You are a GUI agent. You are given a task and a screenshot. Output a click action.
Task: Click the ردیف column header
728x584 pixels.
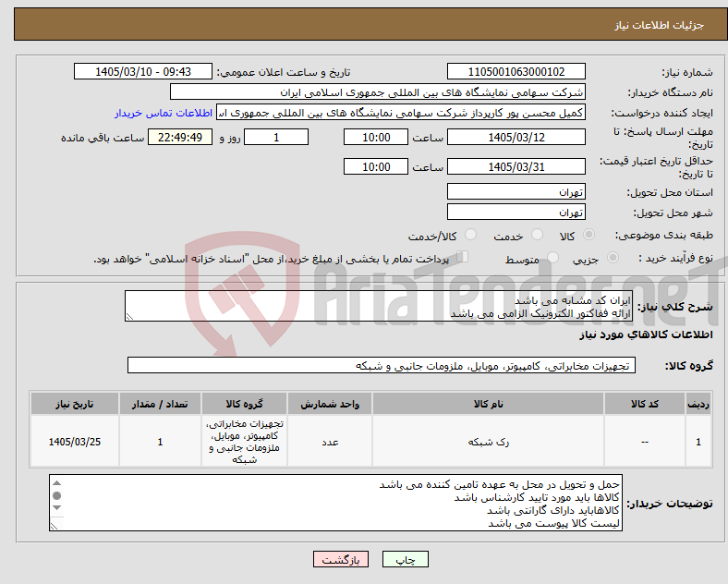point(698,404)
